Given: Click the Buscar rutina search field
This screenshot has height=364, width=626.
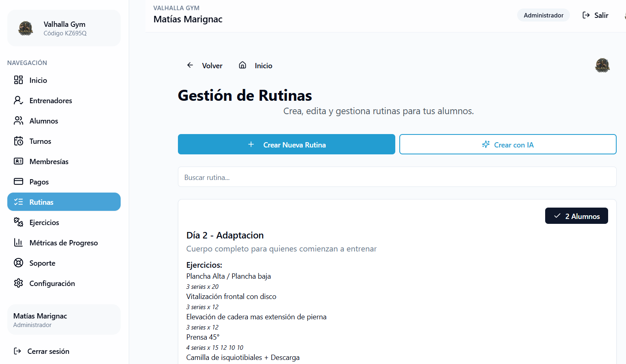Looking at the screenshot, I should pos(397,177).
